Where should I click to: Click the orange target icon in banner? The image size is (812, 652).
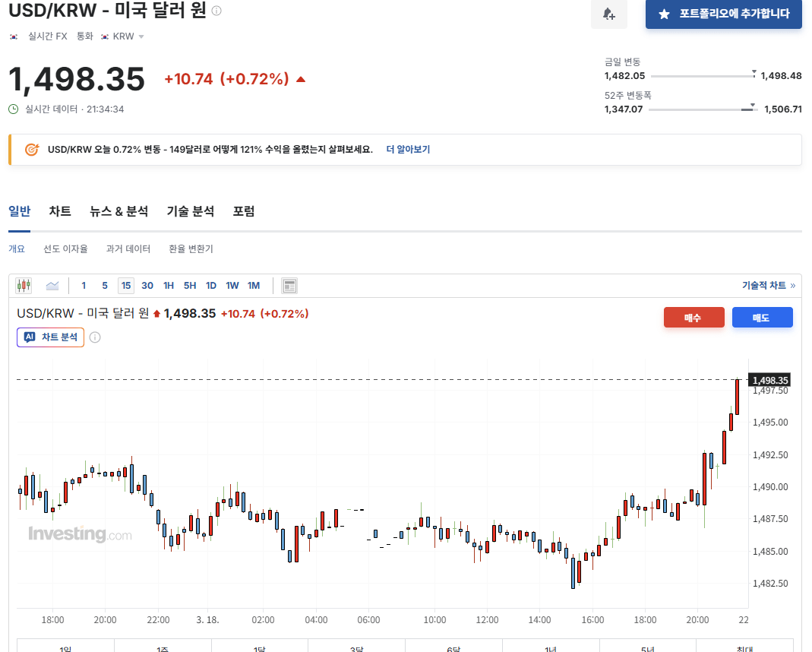[x=32, y=150]
